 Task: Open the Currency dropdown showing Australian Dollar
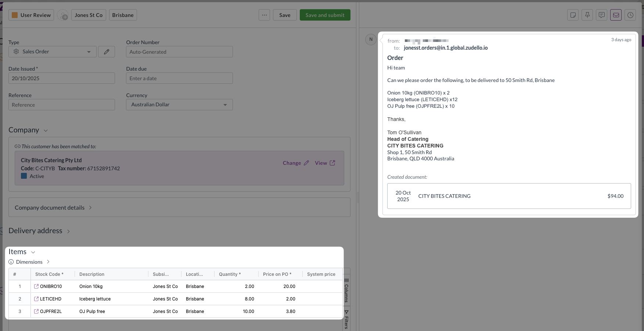pyautogui.click(x=179, y=105)
